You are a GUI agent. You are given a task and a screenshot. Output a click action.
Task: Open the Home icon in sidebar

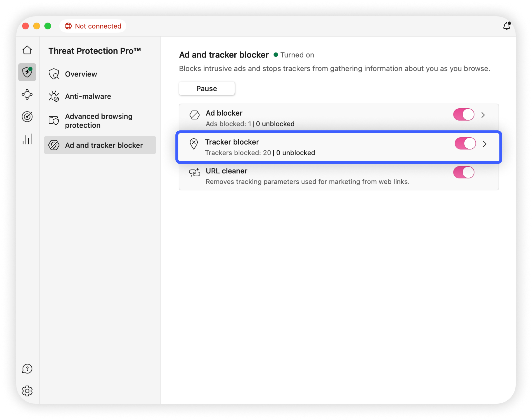click(27, 50)
